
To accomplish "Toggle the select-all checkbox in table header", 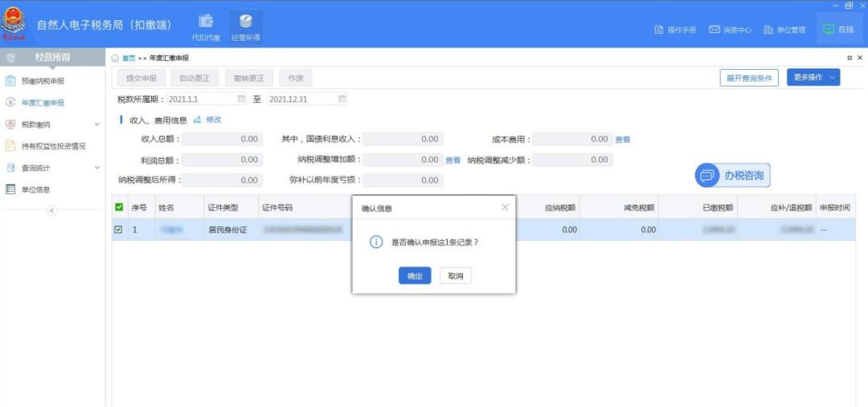I will [x=119, y=207].
